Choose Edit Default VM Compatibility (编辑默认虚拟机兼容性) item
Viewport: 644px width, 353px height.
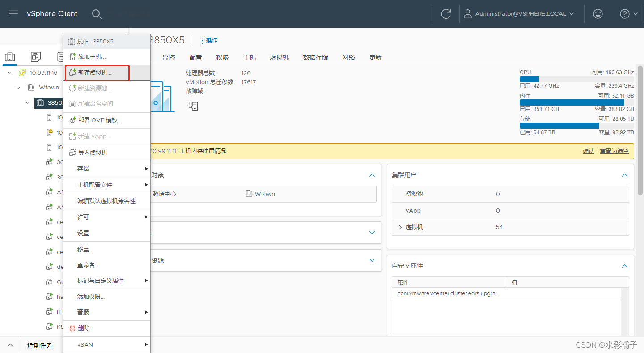[x=106, y=201]
